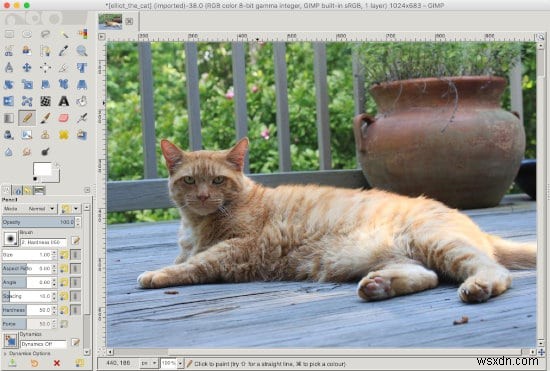The image size is (550, 371).
Task: Select the Dodge/Burn tool
Action: (x=45, y=152)
